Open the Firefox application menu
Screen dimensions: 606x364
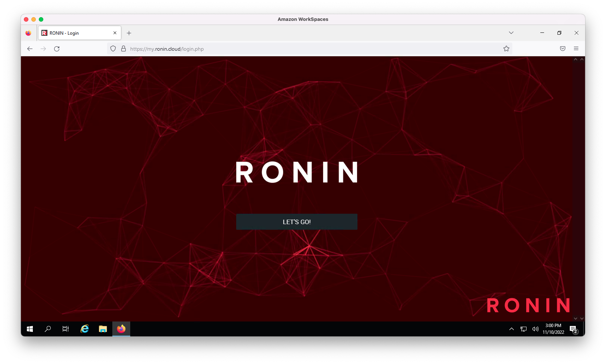(x=576, y=48)
